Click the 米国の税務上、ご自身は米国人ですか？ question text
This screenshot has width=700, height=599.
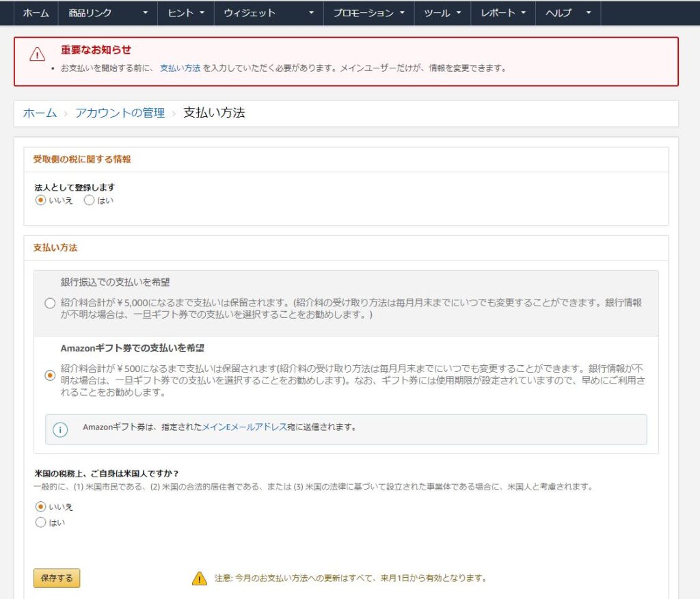[107, 473]
